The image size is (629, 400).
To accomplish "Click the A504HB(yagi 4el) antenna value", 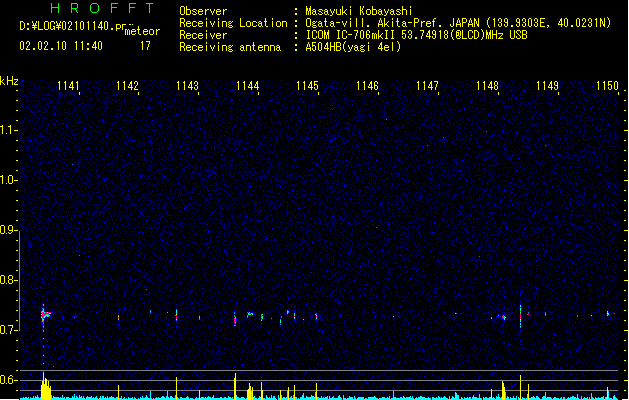I will 353,47.
